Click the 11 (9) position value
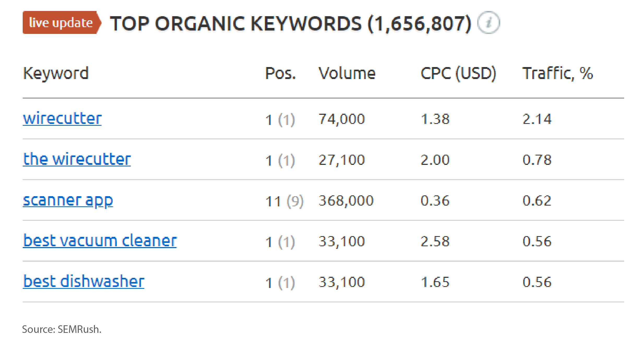Viewport: 644px width, 348px height. coord(284,201)
